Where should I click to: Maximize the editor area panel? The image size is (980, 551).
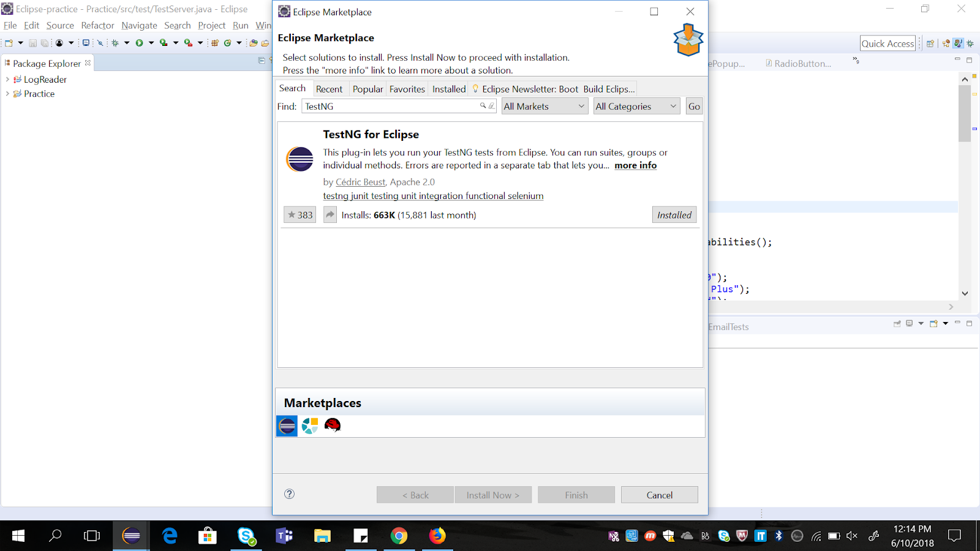coord(969,60)
